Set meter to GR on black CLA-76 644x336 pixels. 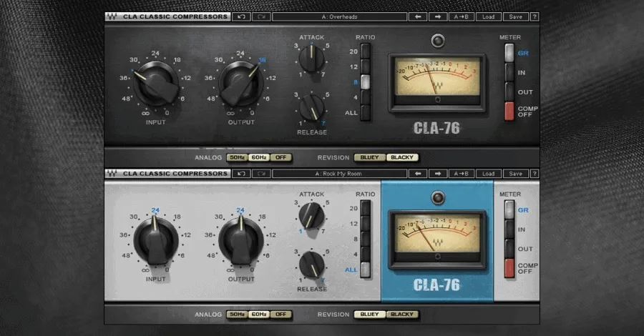click(509, 53)
